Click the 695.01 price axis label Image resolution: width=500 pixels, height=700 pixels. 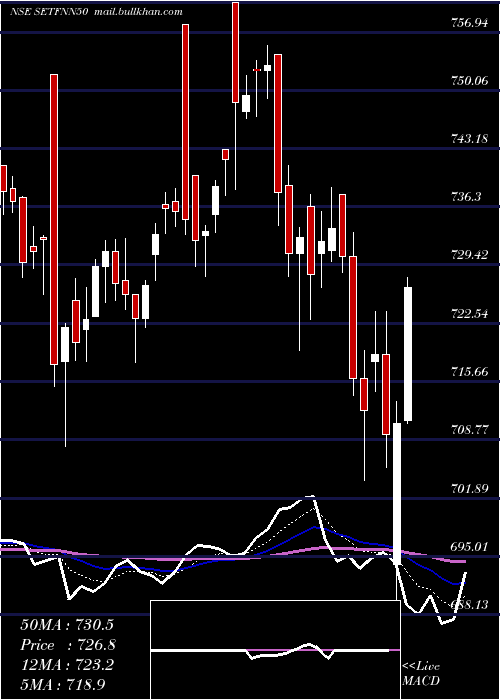pyautogui.click(x=467, y=547)
